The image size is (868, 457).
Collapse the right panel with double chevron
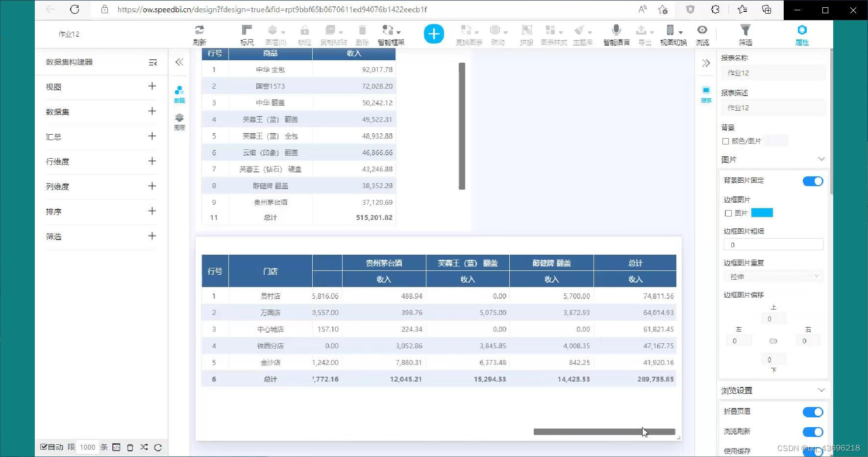point(706,63)
